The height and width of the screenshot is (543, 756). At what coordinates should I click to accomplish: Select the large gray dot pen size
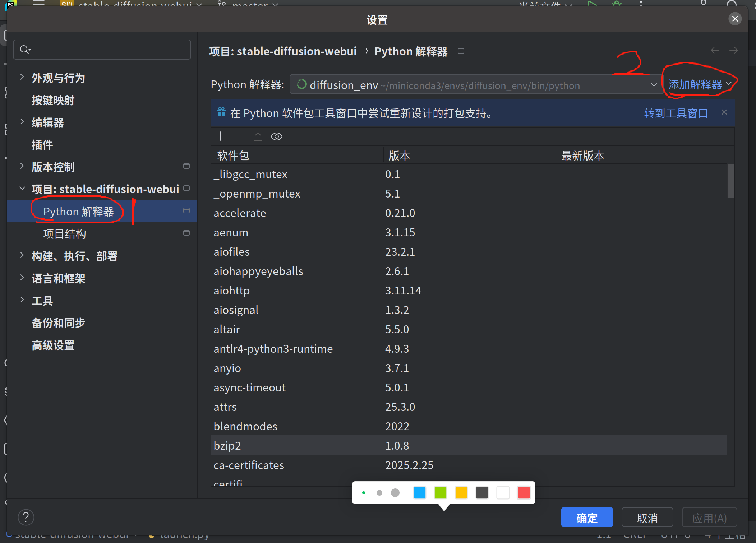click(x=395, y=493)
